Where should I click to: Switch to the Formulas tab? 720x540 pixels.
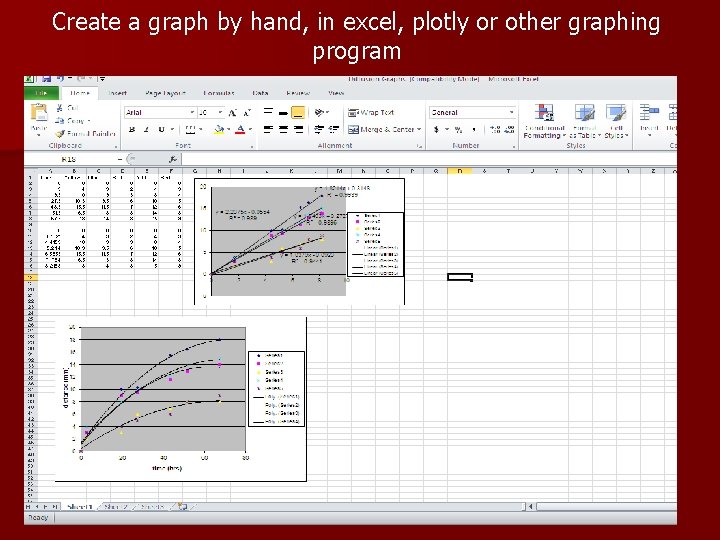(x=219, y=93)
